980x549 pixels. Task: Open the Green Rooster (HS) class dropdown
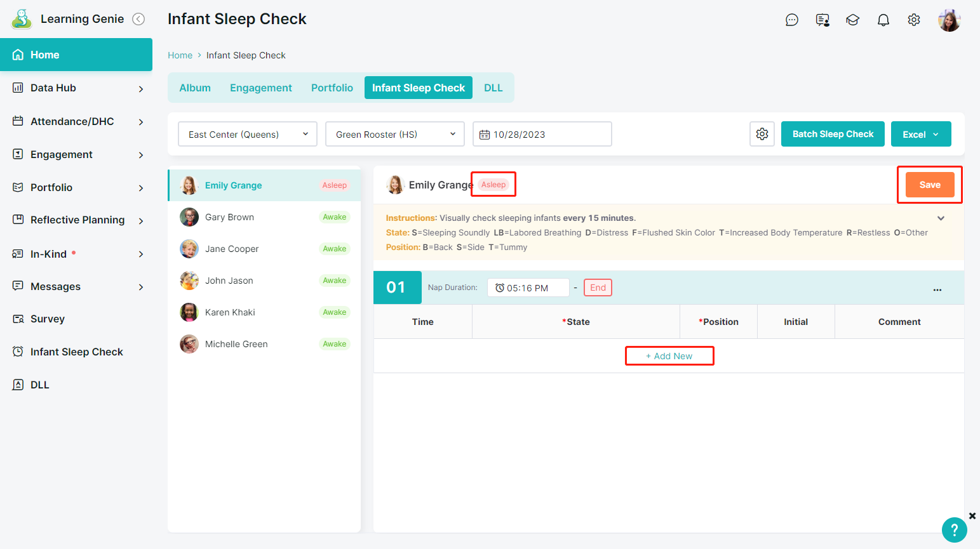click(394, 134)
